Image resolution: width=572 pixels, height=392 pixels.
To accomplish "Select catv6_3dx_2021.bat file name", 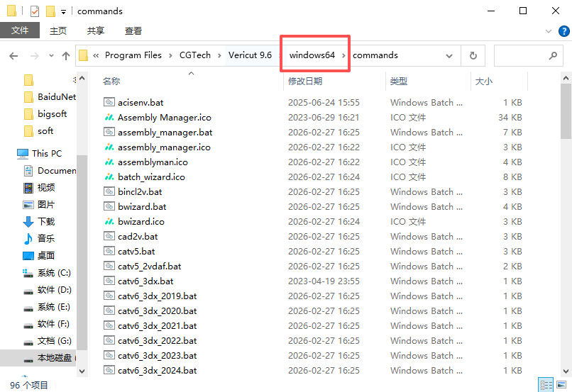I will click(158, 326).
